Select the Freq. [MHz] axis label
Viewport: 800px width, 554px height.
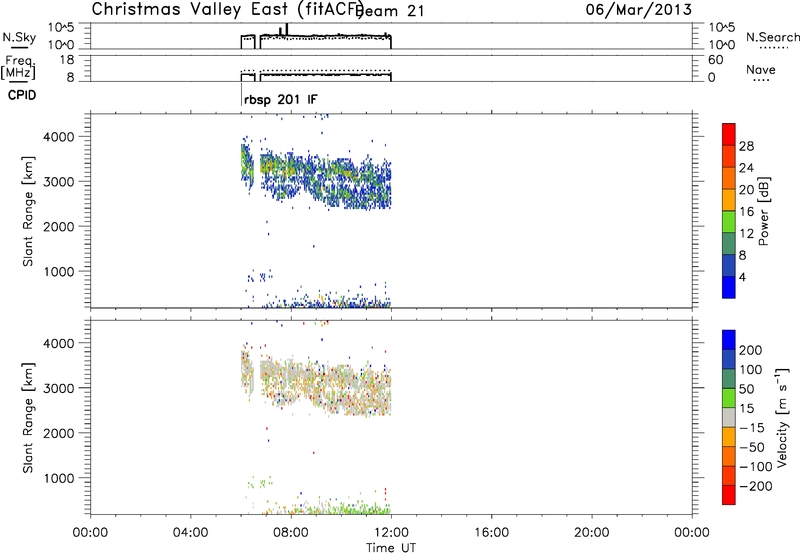pos(18,67)
